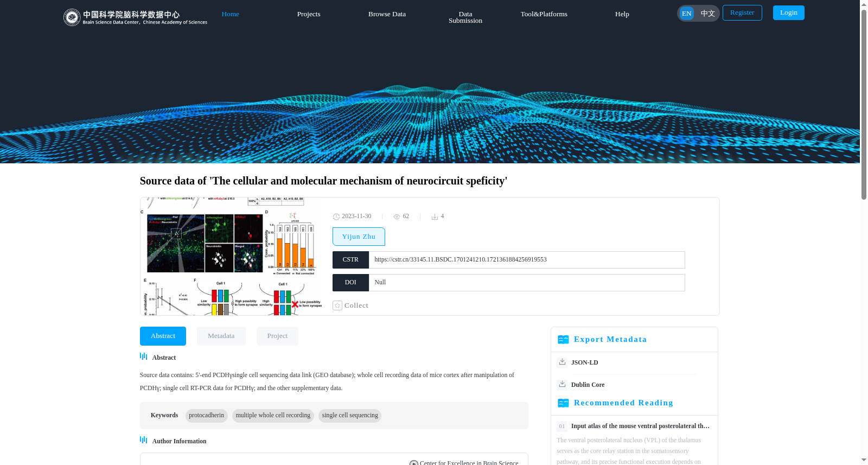Click the Collect star icon
Screen dimensions: 868x465
pos(337,305)
